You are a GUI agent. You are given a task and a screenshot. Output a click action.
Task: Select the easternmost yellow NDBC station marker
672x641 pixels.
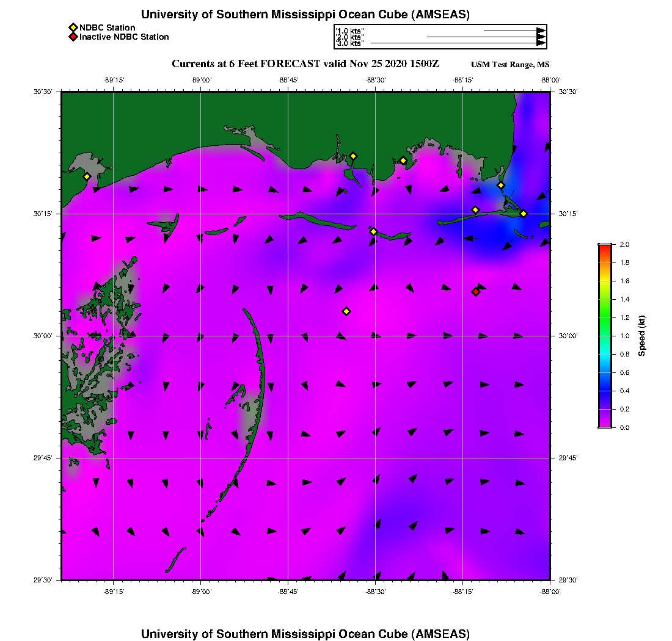pos(524,214)
